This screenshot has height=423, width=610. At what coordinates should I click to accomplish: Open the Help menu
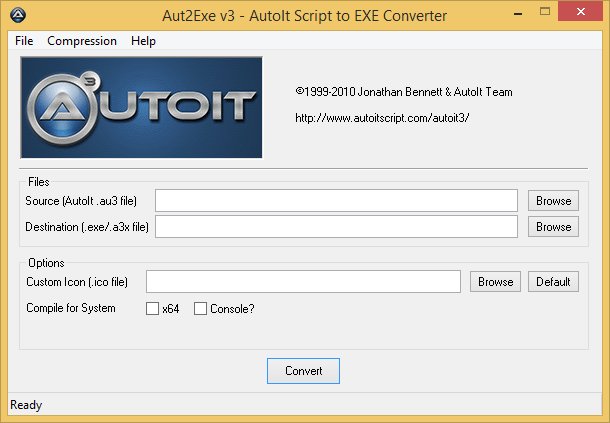tap(143, 41)
